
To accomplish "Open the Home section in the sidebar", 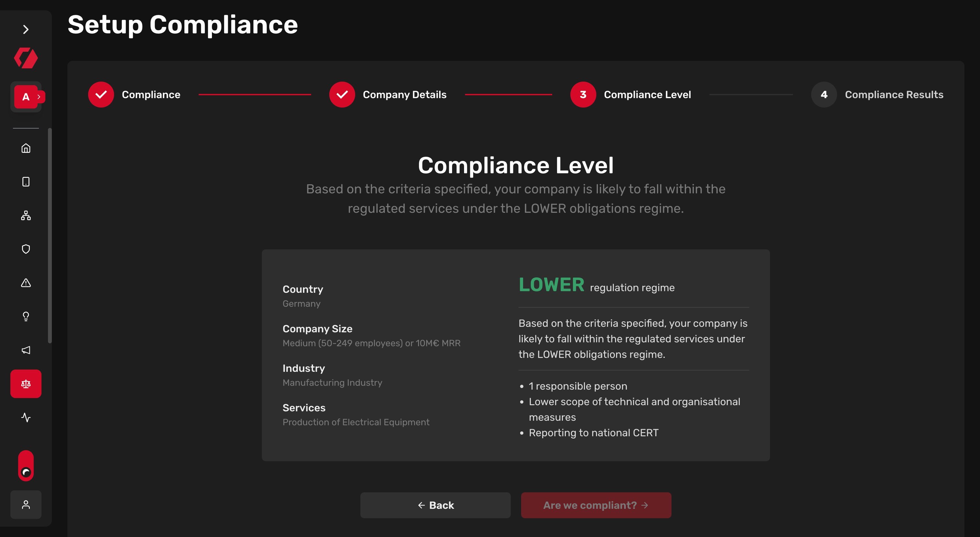I will [26, 148].
